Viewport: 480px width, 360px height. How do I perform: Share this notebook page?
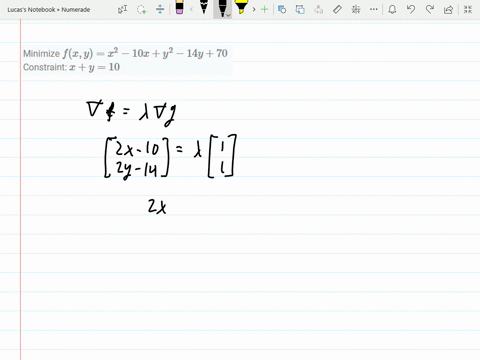coord(448,9)
